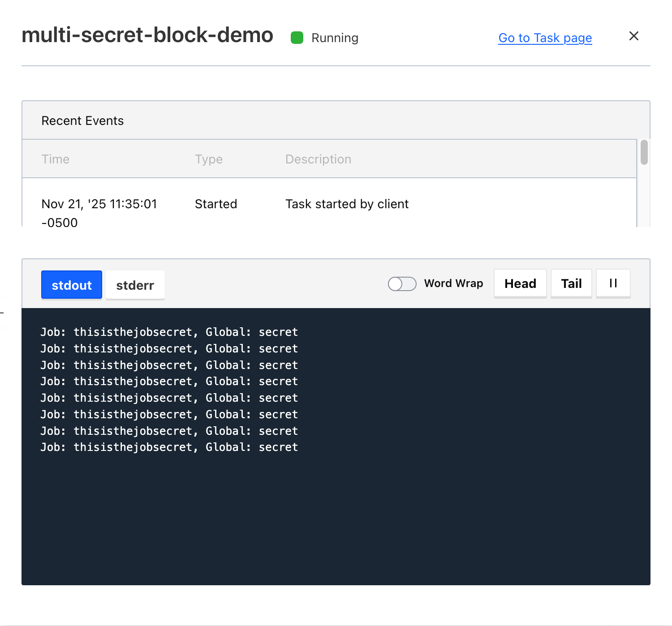Select the stdout log tab
The image size is (672, 626).
point(72,285)
